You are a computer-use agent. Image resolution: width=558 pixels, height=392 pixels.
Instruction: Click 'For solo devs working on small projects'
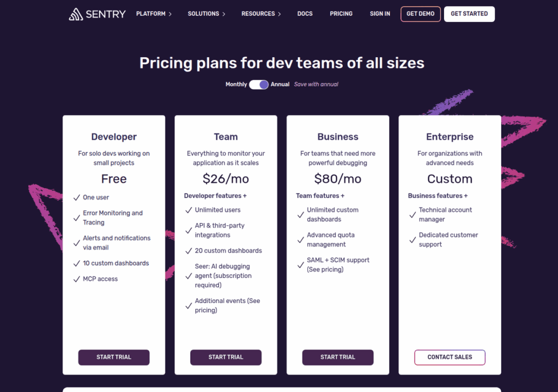click(114, 158)
